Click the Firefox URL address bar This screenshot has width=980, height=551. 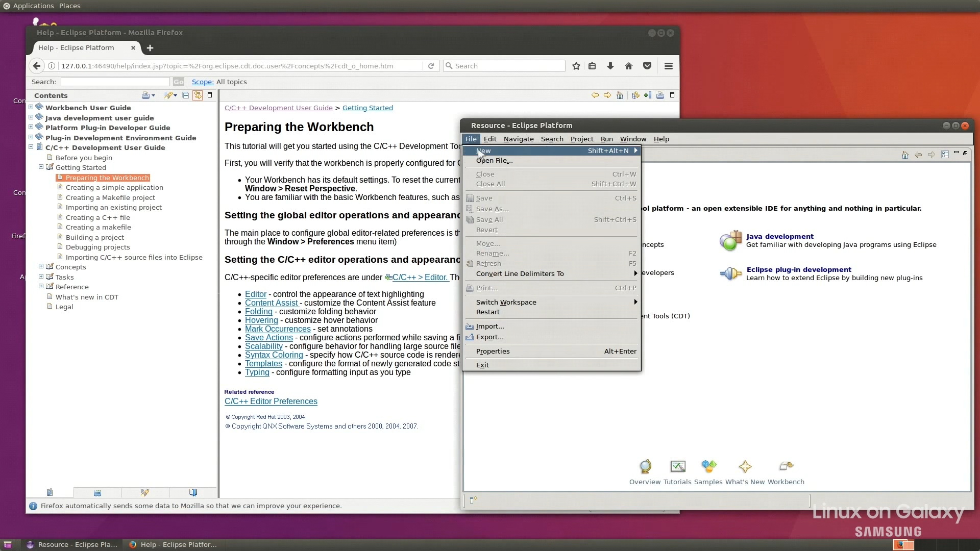(240, 66)
